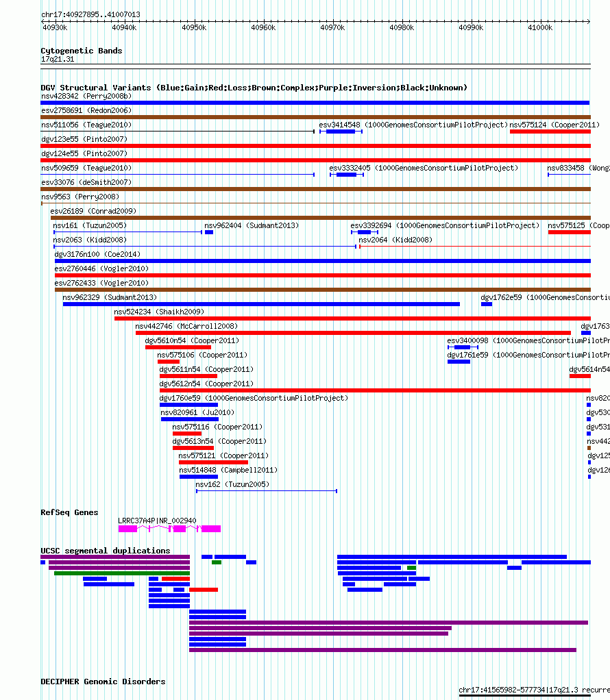Open nsv514848 (Campbell2011) variant label
610x700 pixels.
(x=228, y=470)
